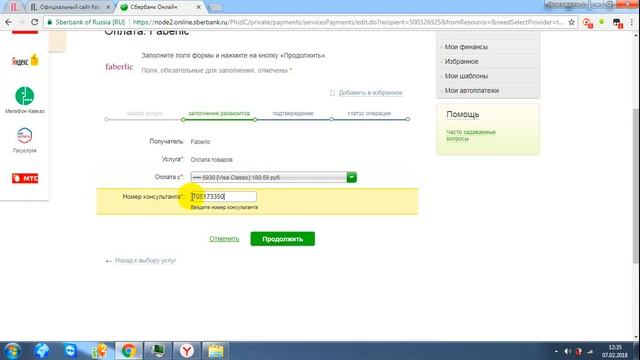Reload the page with refresh icon
The height and width of the screenshot is (360, 640).
(35, 22)
